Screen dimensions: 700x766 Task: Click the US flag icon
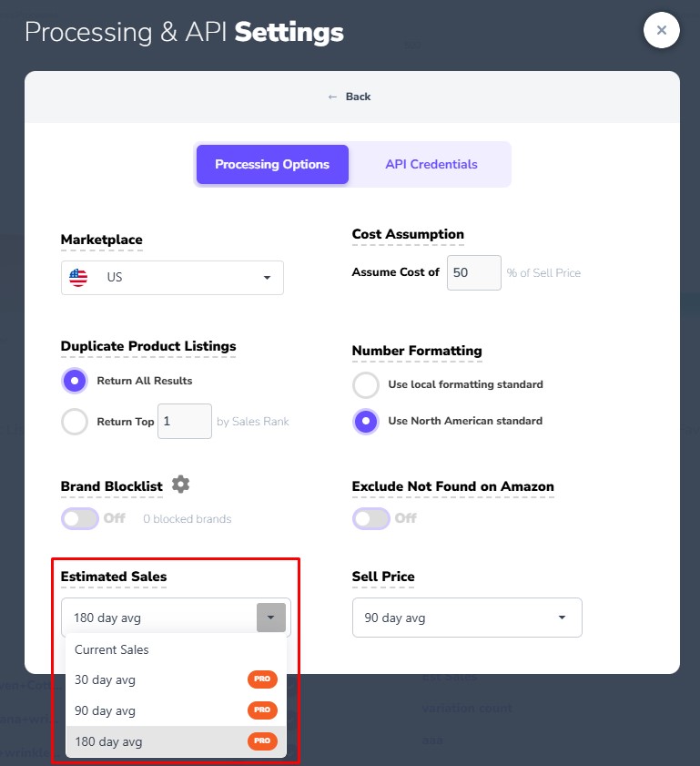tap(79, 277)
